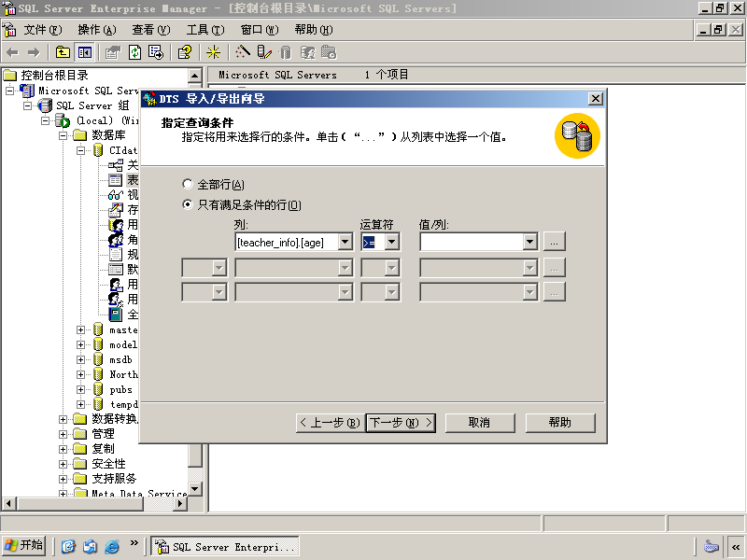Expand the 管理 folder node
747x560 pixels.
click(x=63, y=434)
